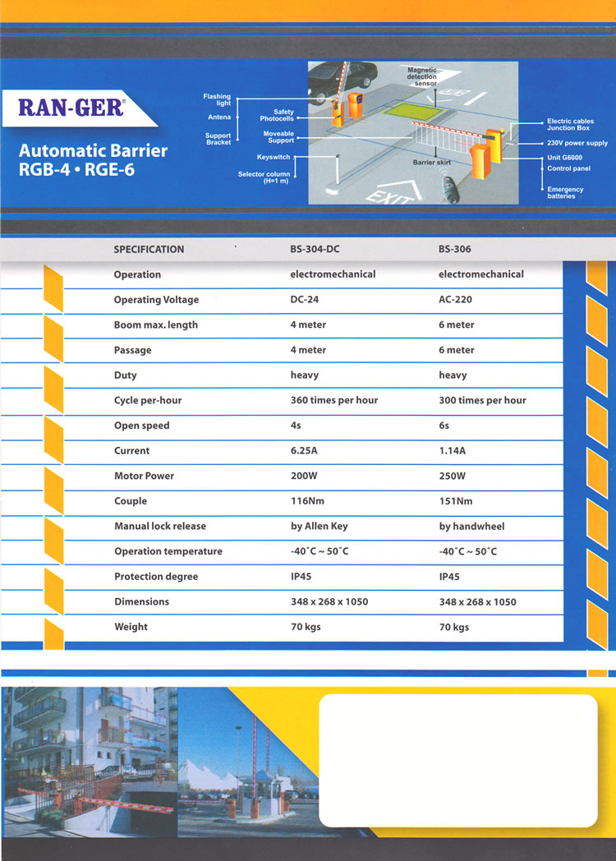Viewport: 616px width, 861px height.
Task: Click the 'Operation temperature' row label
Action: pyautogui.click(x=168, y=551)
